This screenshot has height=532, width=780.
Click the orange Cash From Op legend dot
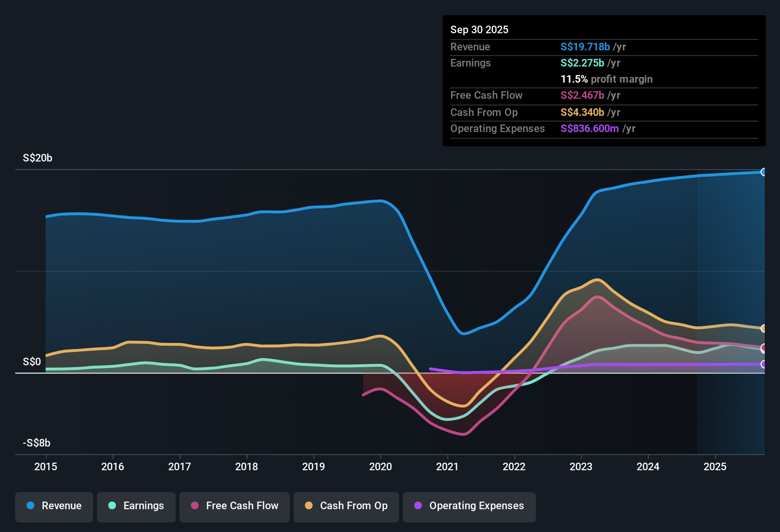pos(308,506)
